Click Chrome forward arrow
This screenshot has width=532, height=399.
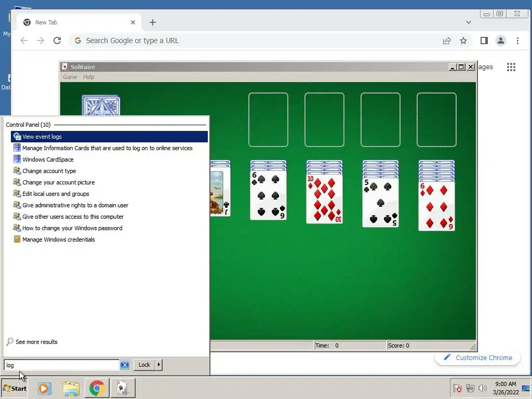pyautogui.click(x=41, y=41)
